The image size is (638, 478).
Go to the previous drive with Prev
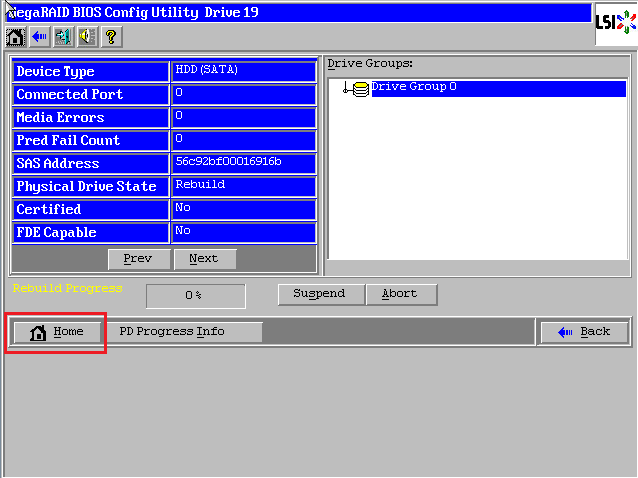click(138, 258)
